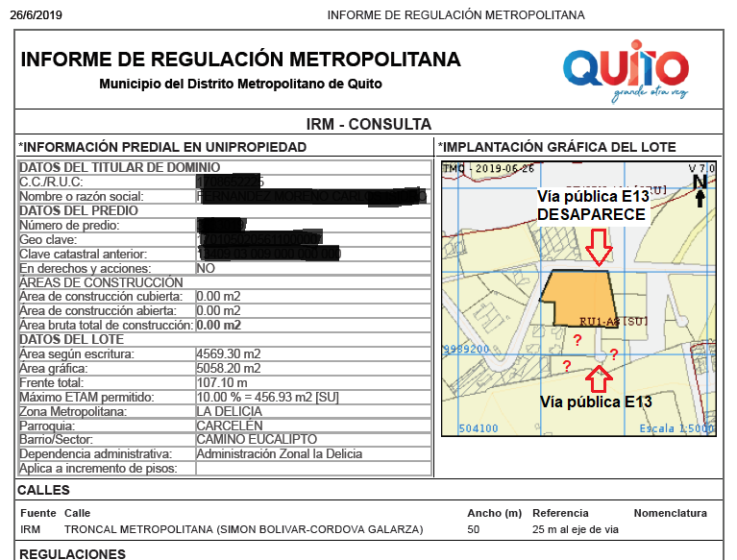Image resolution: width=737 pixels, height=560 pixels.
Task: Click the 25 m al eje de via reference
Action: point(576,529)
